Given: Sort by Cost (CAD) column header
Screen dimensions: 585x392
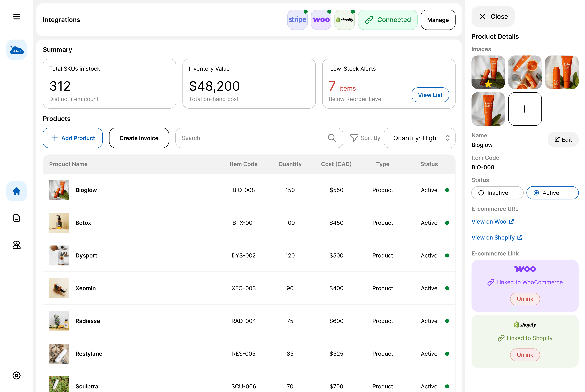Looking at the screenshot, I should 336,164.
